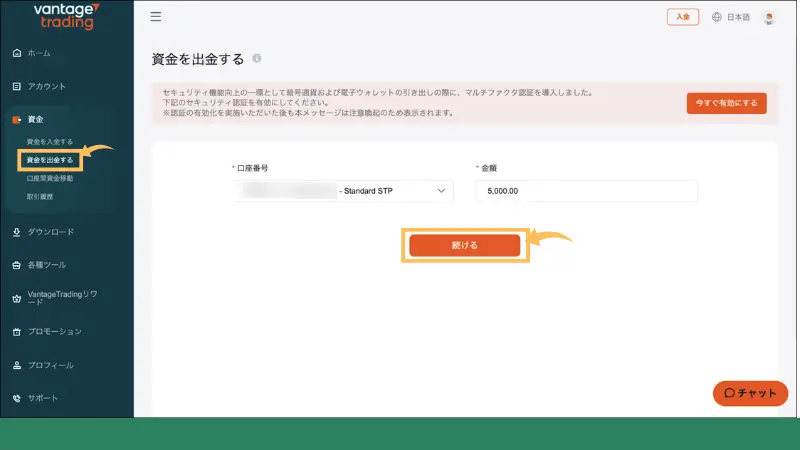This screenshot has height=450, width=800.
Task: Open the チャット support button
Action: [750, 393]
